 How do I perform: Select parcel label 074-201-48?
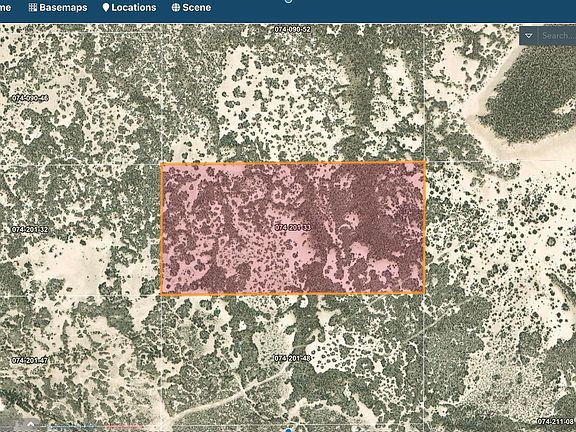pos(293,358)
